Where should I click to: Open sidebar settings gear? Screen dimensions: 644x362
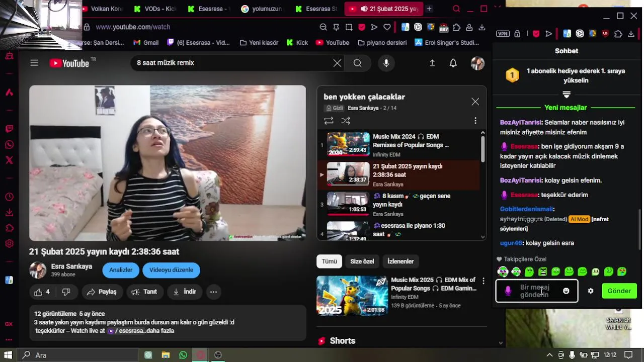click(9, 244)
